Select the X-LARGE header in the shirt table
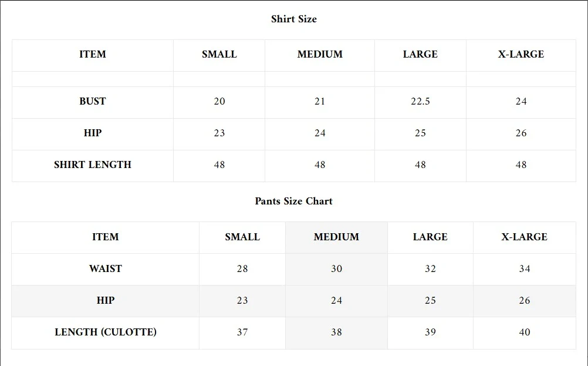 (x=521, y=54)
